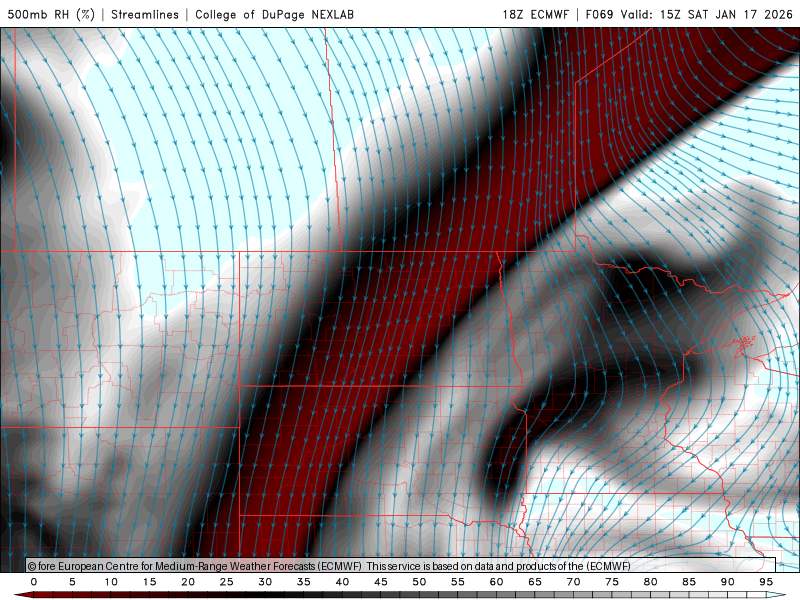Click the "85" label on the color scale
The image size is (800, 600).
point(689,582)
